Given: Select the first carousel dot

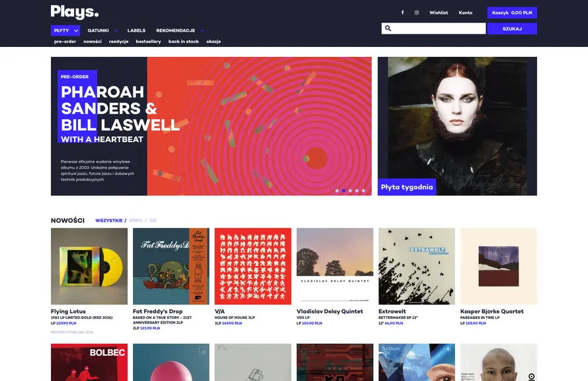Looking at the screenshot, I should pos(337,190).
